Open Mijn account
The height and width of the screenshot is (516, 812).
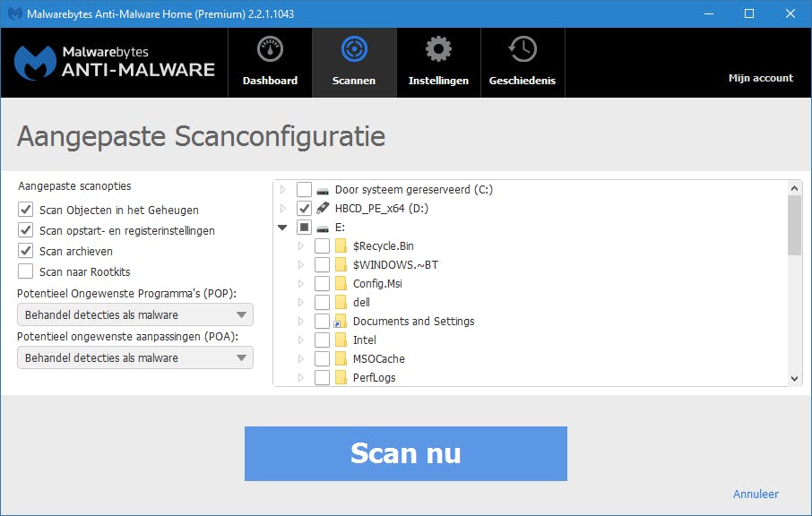[x=761, y=78]
